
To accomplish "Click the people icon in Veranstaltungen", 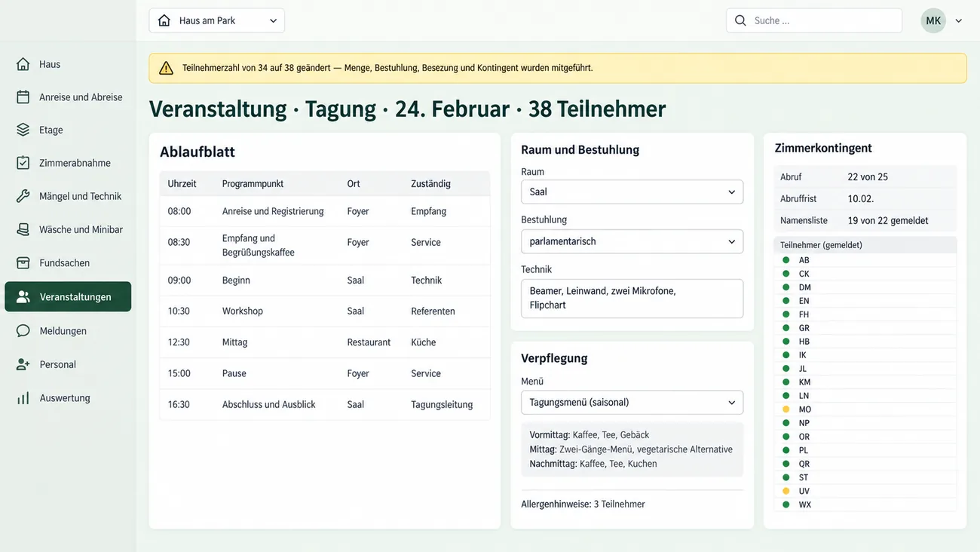I will 23,297.
